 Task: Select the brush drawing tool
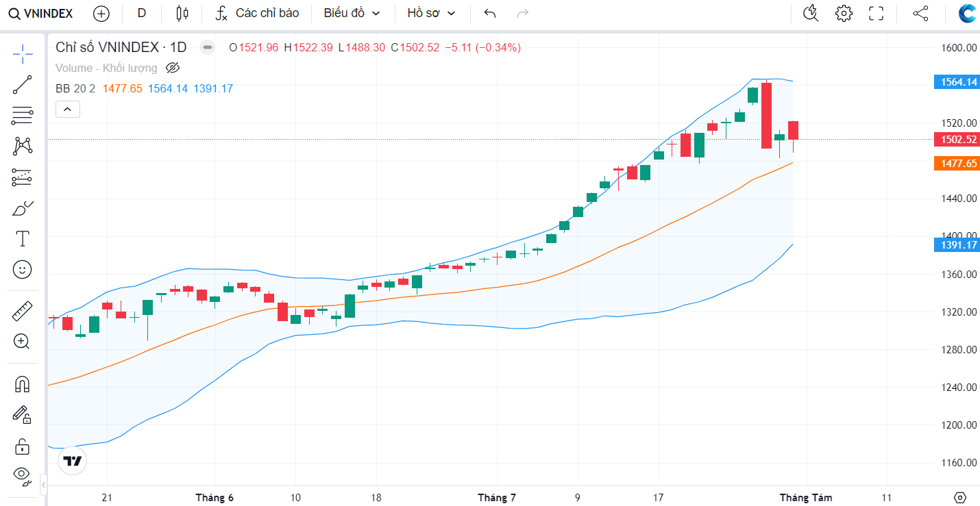[23, 208]
